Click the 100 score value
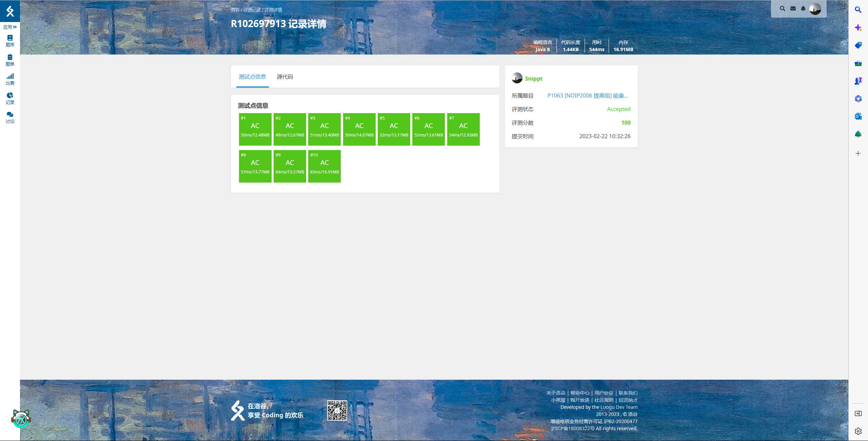Image resolution: width=868 pixels, height=441 pixels. click(626, 123)
